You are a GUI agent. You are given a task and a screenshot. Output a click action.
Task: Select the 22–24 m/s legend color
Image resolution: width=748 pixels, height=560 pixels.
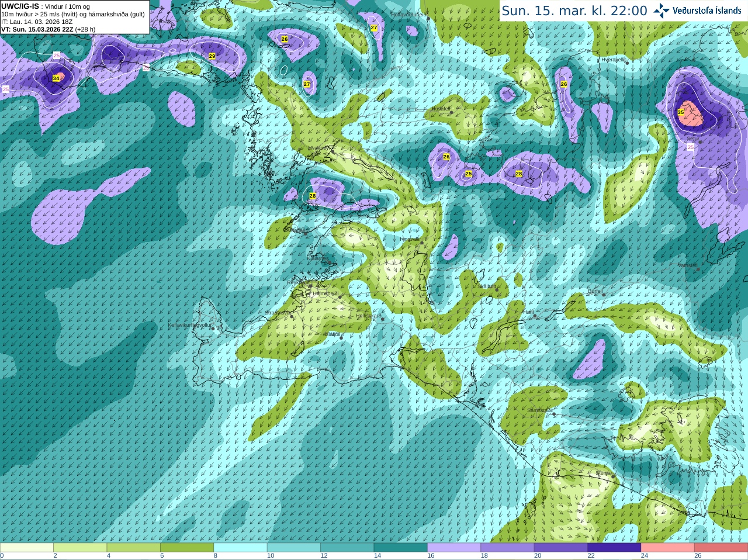click(x=615, y=548)
